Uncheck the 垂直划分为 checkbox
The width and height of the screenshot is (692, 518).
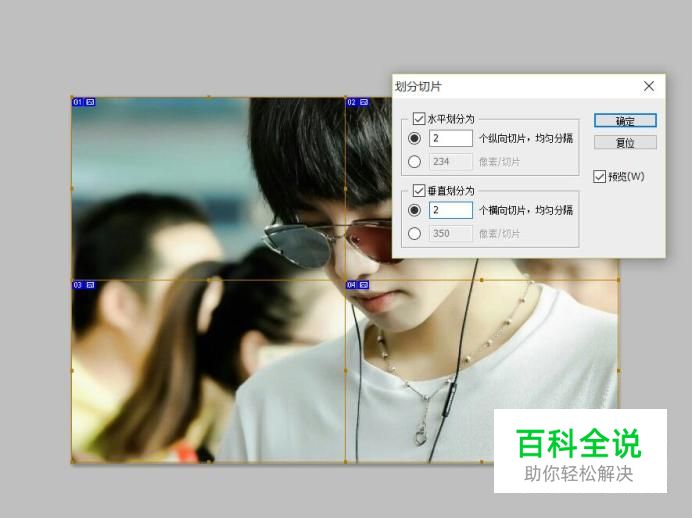[419, 191]
